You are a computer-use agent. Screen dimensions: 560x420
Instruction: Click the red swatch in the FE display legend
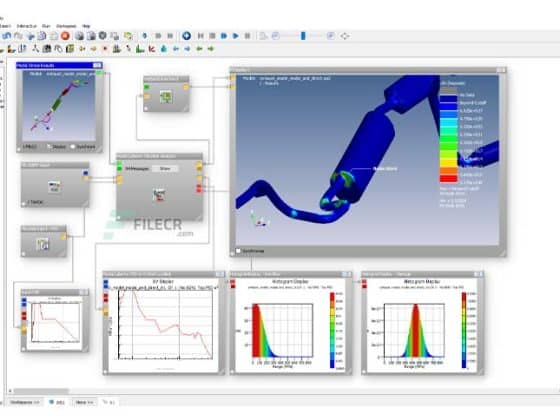point(448,179)
